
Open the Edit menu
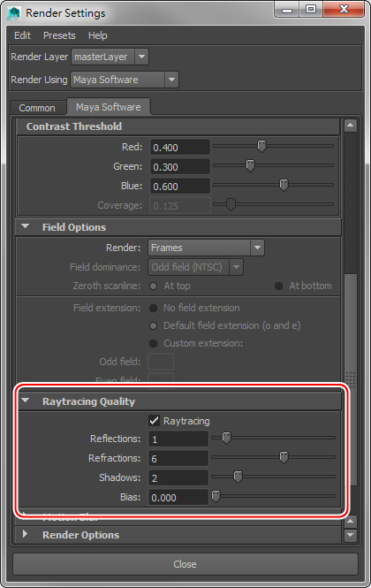click(x=22, y=35)
